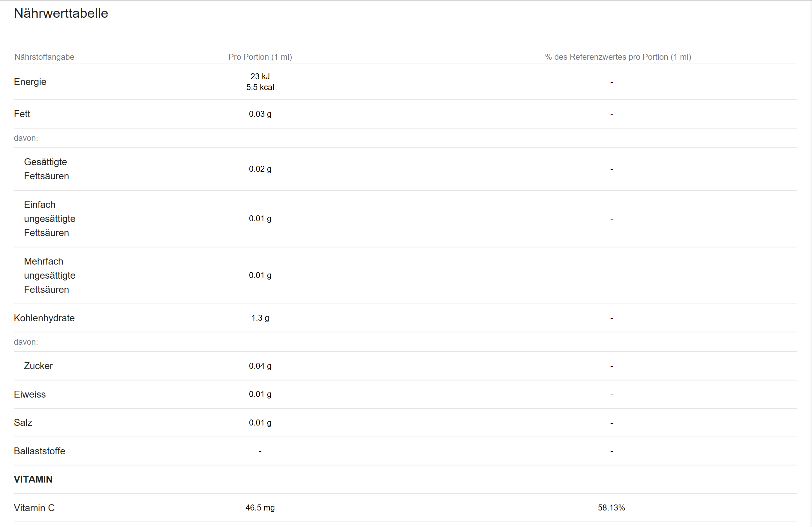Click the 58.13% reference value
The width and height of the screenshot is (812, 527).
coord(611,508)
